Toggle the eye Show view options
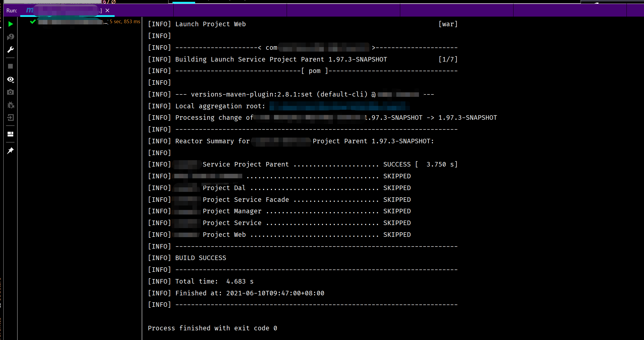The image size is (644, 340). tap(11, 79)
